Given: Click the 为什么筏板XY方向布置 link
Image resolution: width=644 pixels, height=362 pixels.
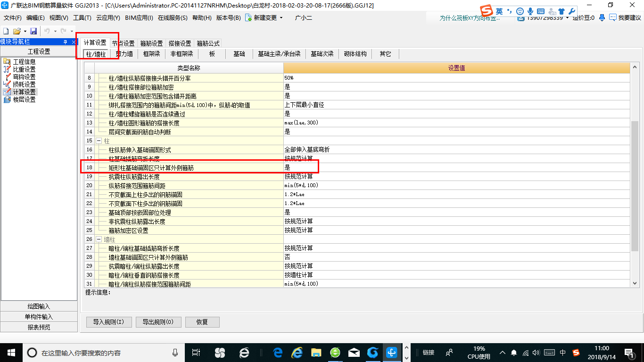Looking at the screenshot, I should (469, 18).
